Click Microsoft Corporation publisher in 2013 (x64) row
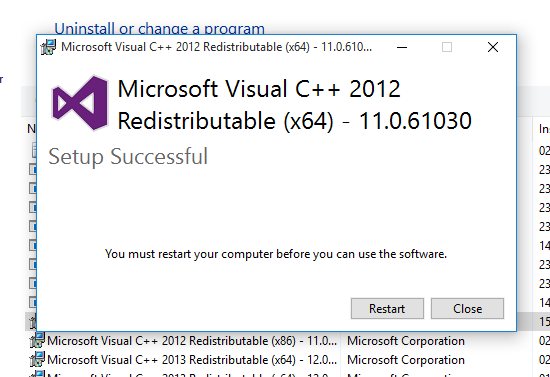The height and width of the screenshot is (377, 550). pos(406,359)
